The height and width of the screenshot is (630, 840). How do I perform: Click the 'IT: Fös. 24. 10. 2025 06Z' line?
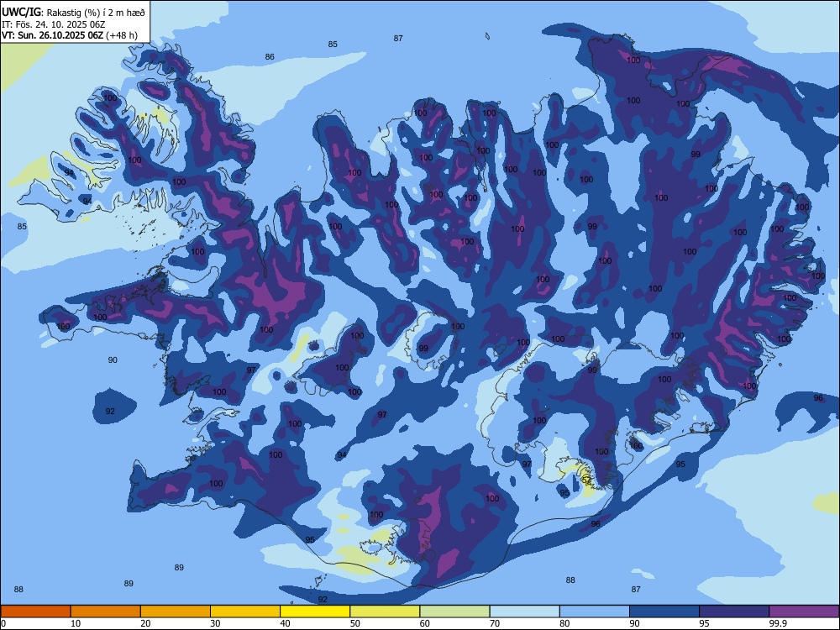tap(54, 24)
